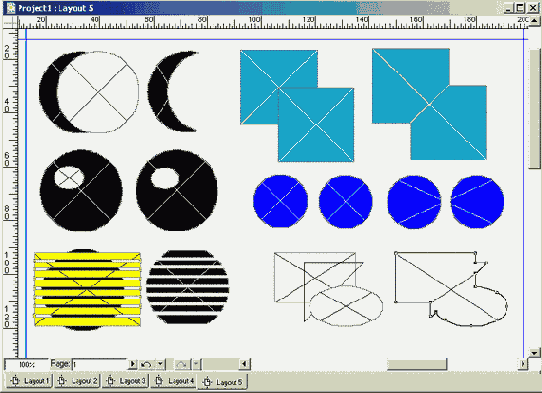The height and width of the screenshot is (393, 542).
Task: Click the Page number input field
Action: (x=100, y=364)
